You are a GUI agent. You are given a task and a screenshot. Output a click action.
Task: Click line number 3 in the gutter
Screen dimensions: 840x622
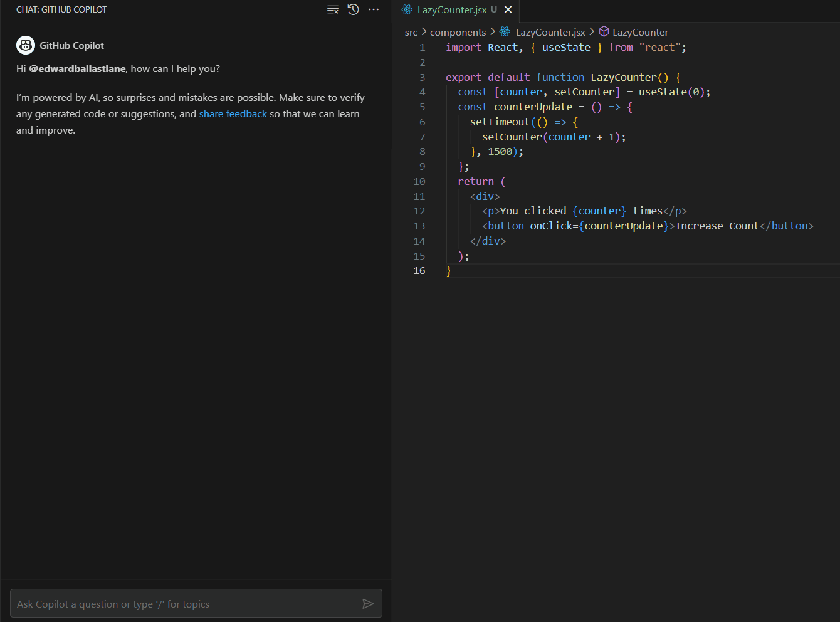pyautogui.click(x=422, y=77)
